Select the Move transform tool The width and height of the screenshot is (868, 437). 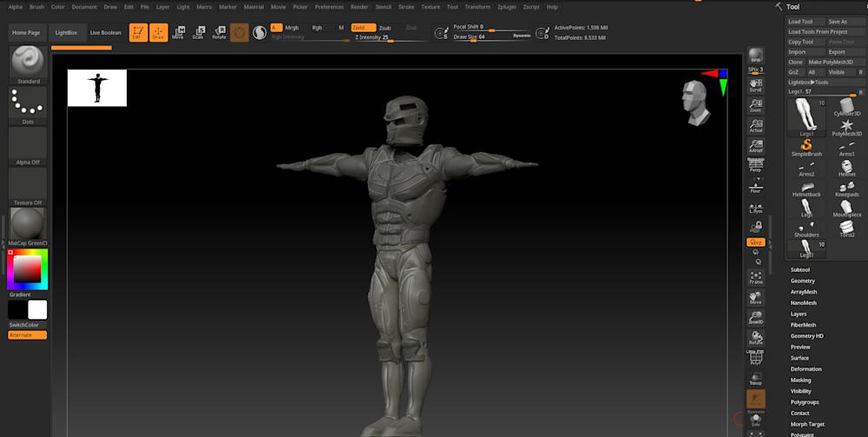pos(178,33)
